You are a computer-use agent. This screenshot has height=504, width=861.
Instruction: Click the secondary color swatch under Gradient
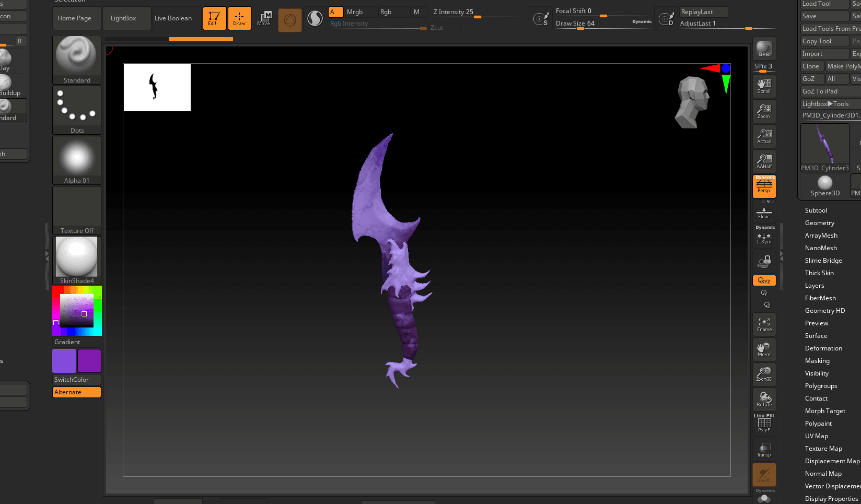point(89,361)
